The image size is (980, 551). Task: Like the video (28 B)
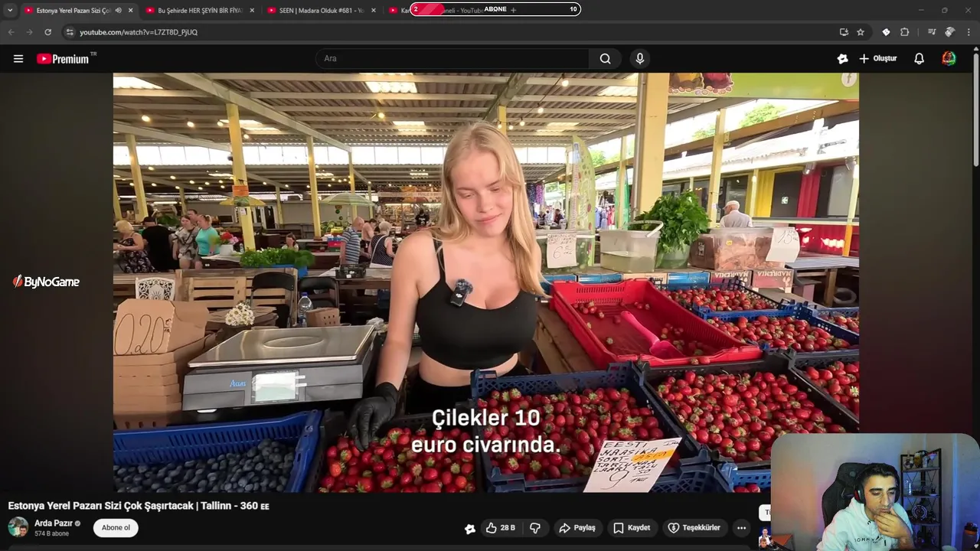[500, 528]
